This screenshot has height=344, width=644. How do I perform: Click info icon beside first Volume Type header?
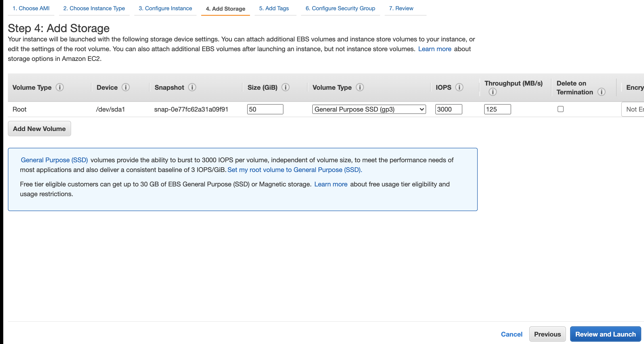pos(60,87)
